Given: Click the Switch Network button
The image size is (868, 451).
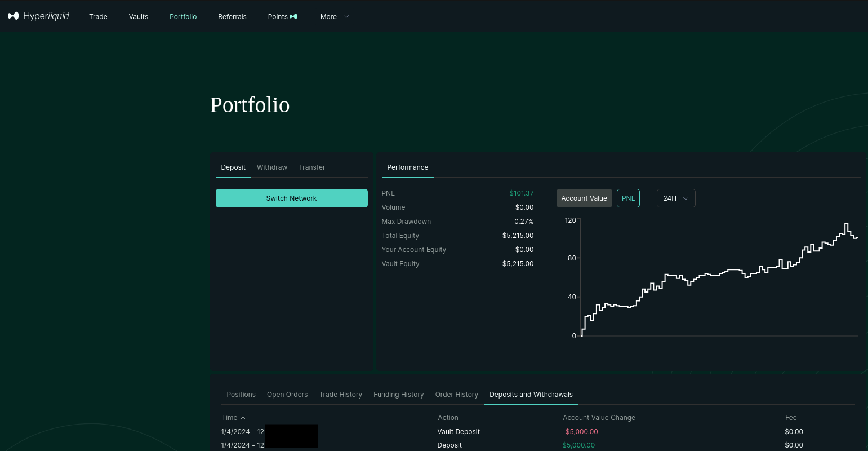Looking at the screenshot, I should (292, 198).
